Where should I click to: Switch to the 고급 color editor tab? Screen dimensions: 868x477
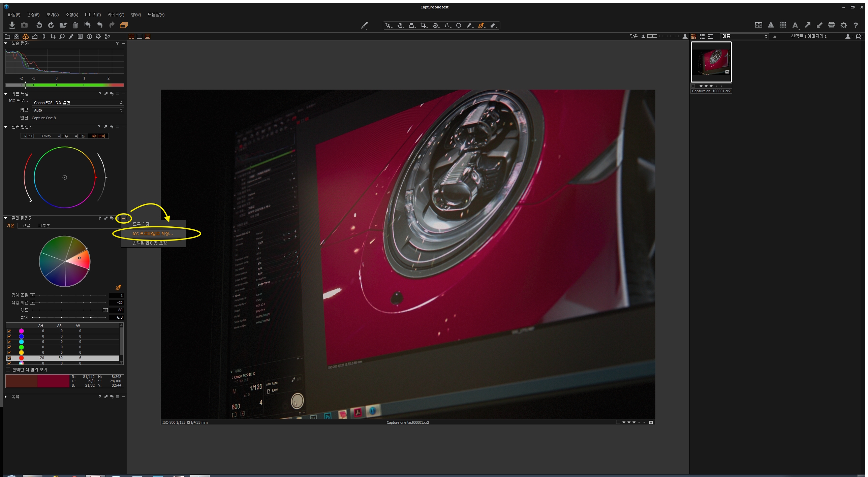coord(26,225)
